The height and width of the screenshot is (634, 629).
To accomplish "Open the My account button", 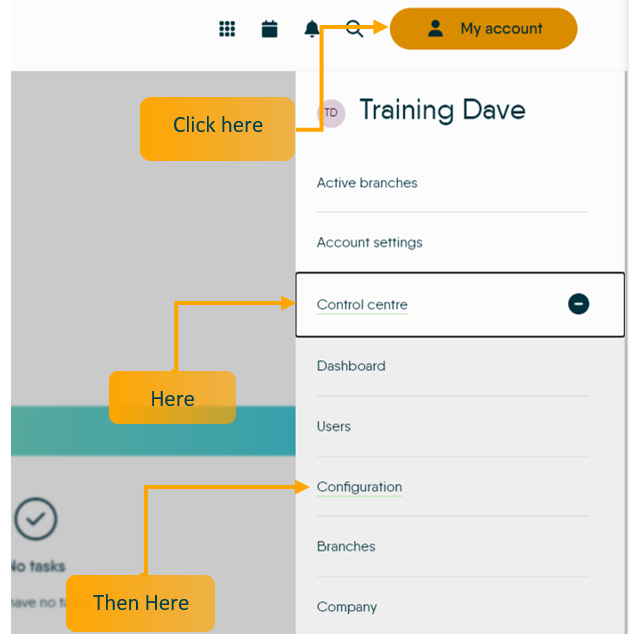I will pos(483,29).
